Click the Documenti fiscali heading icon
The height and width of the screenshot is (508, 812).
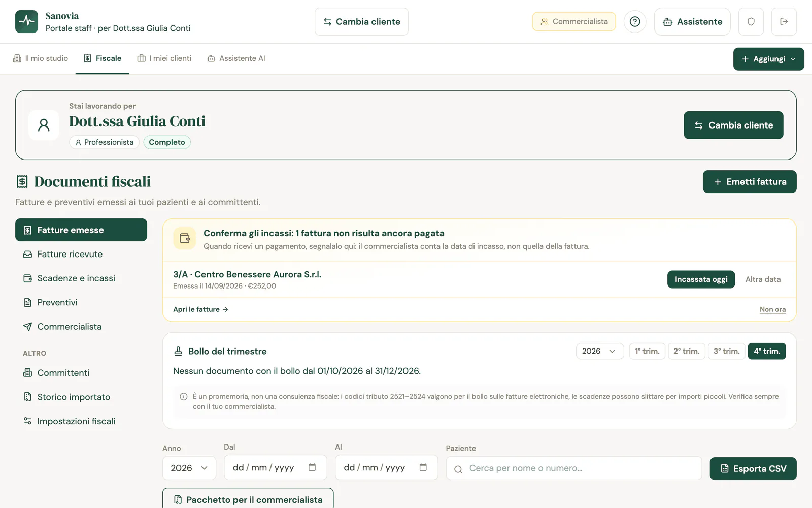click(22, 181)
